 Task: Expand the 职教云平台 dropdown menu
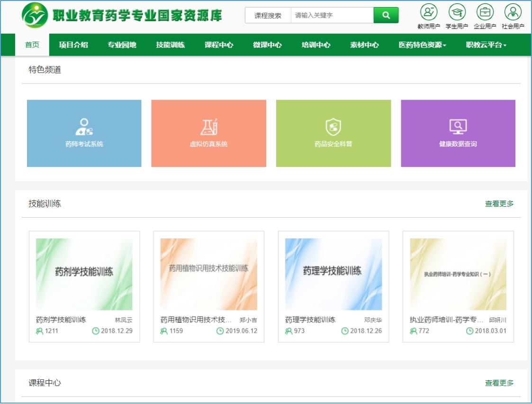click(486, 45)
